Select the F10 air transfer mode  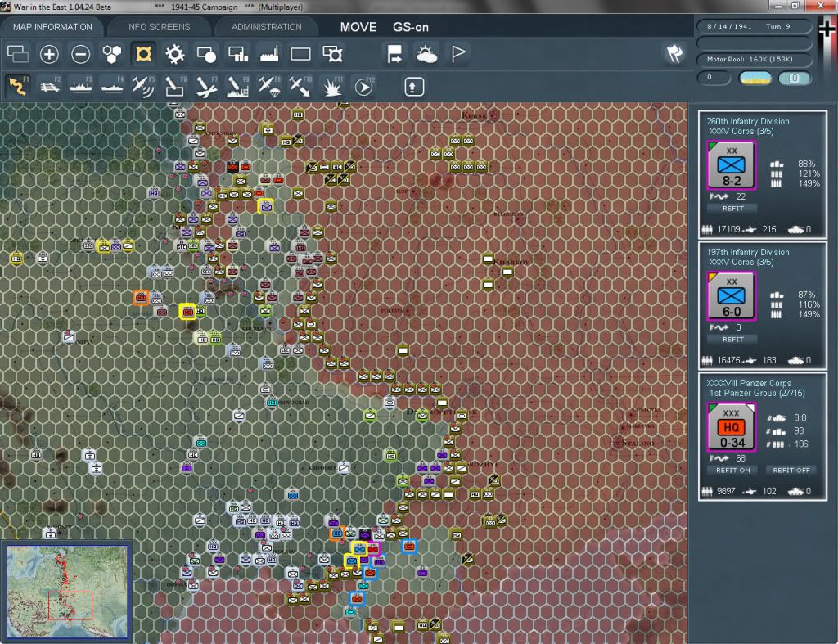tap(300, 87)
